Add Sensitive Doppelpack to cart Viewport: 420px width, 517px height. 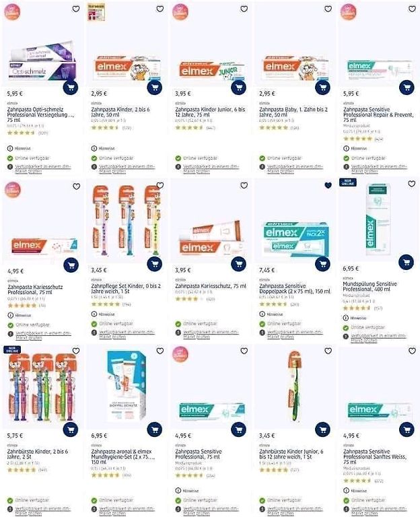click(x=322, y=264)
